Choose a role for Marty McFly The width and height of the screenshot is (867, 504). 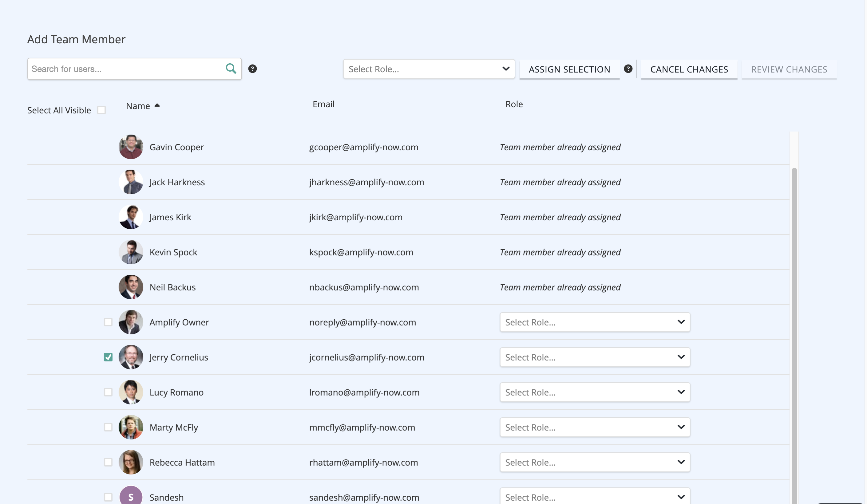595,427
